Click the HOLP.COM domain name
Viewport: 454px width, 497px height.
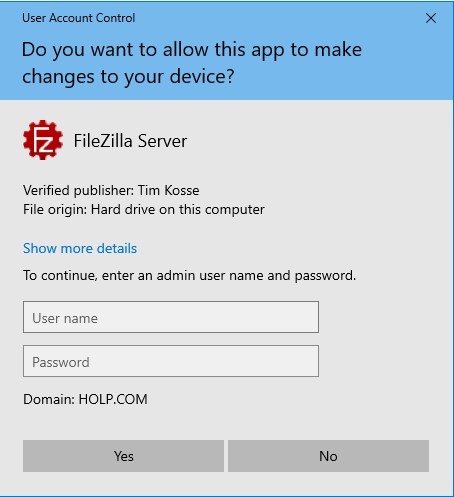pyautogui.click(x=113, y=399)
